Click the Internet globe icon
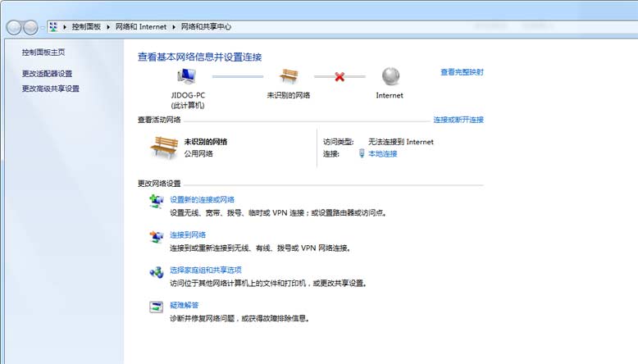The height and width of the screenshot is (364, 638). [x=390, y=76]
